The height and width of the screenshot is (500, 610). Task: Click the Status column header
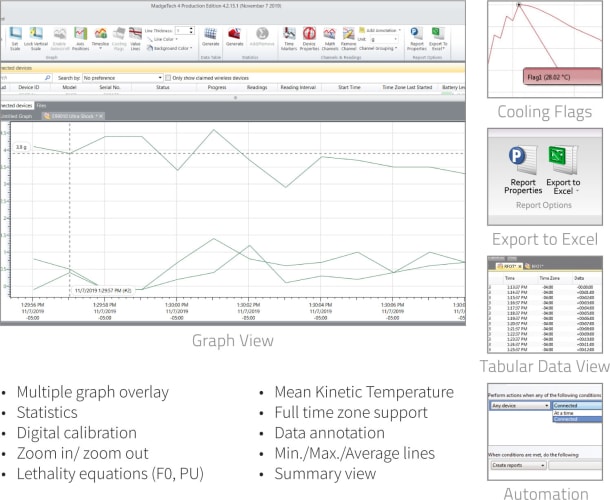pyautogui.click(x=163, y=87)
